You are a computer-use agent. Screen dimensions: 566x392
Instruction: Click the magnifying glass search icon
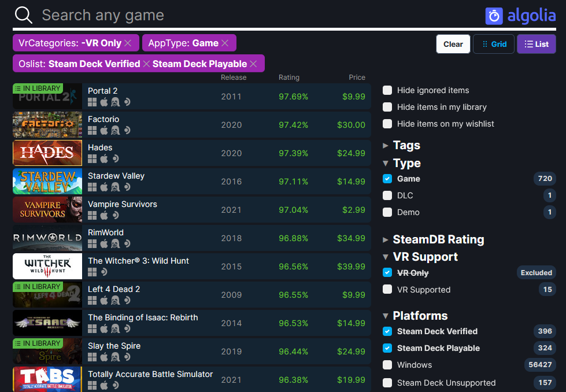point(24,15)
